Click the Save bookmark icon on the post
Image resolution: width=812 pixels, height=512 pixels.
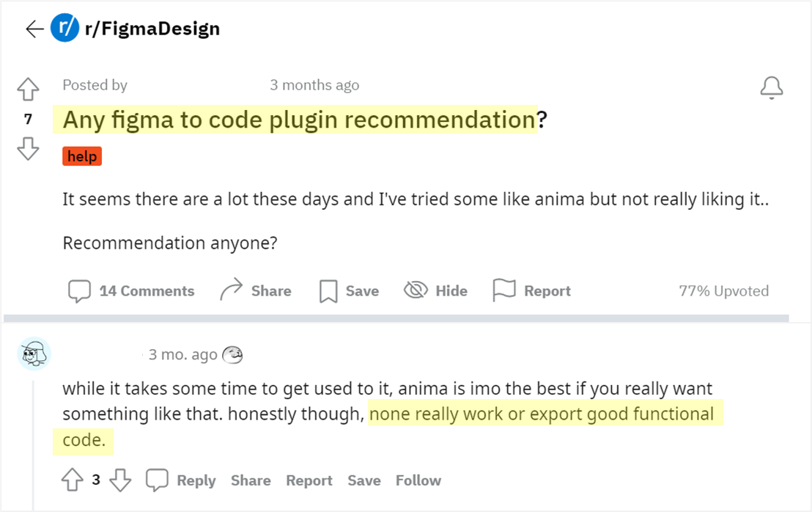click(328, 290)
